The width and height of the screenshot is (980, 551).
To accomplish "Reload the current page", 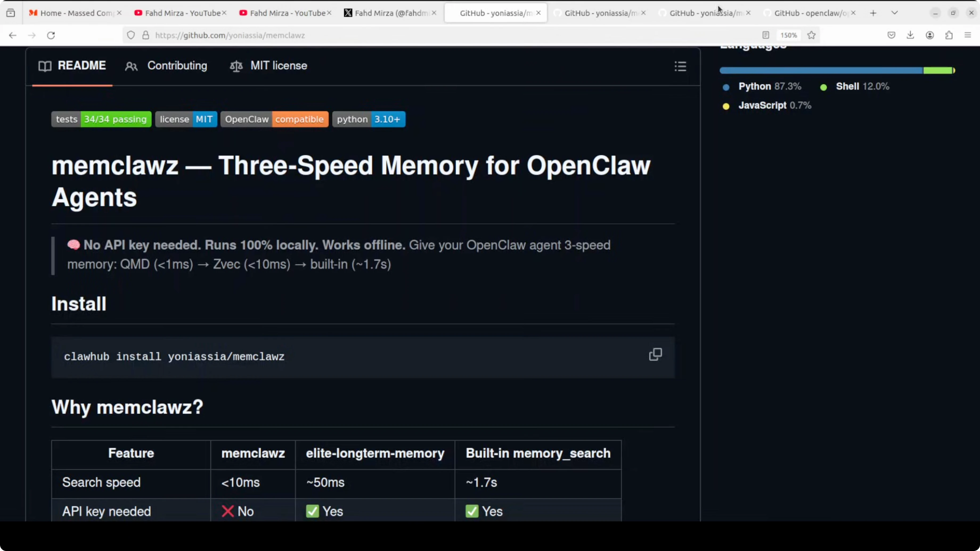I will tap(51, 35).
